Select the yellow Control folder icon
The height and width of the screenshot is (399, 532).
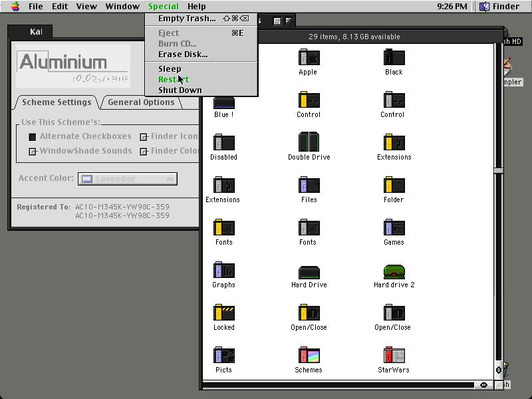click(309, 100)
